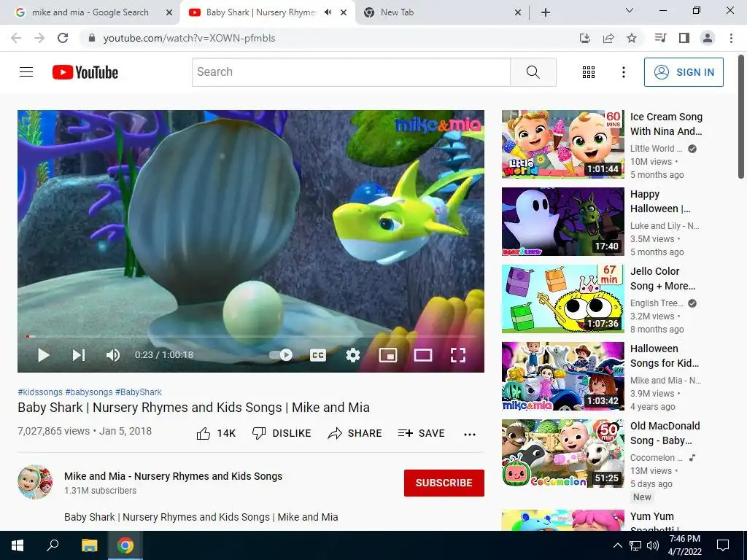Click Jello Color Song + More title
747x560 pixels.
pyautogui.click(x=662, y=279)
